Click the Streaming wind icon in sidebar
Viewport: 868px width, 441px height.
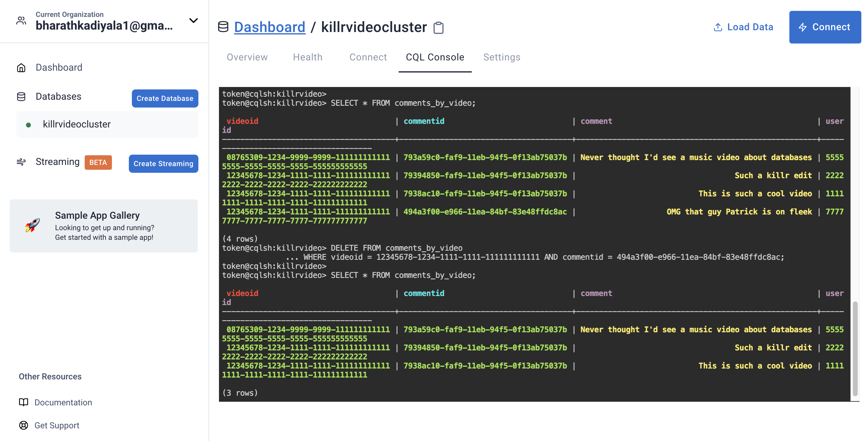[x=21, y=162]
